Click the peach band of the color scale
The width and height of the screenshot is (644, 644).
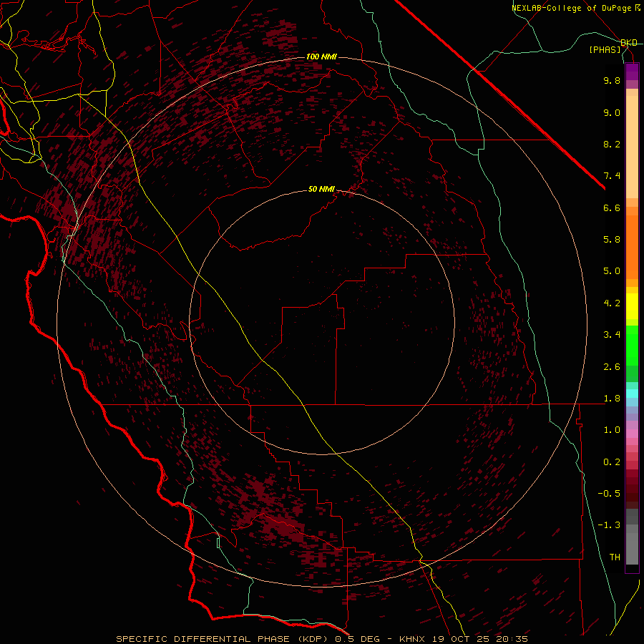coord(632,143)
